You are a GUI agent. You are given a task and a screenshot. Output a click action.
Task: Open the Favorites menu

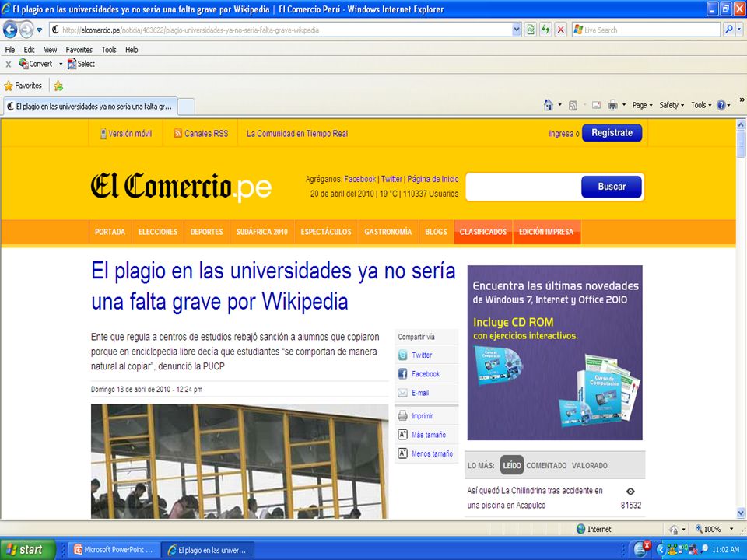79,50
